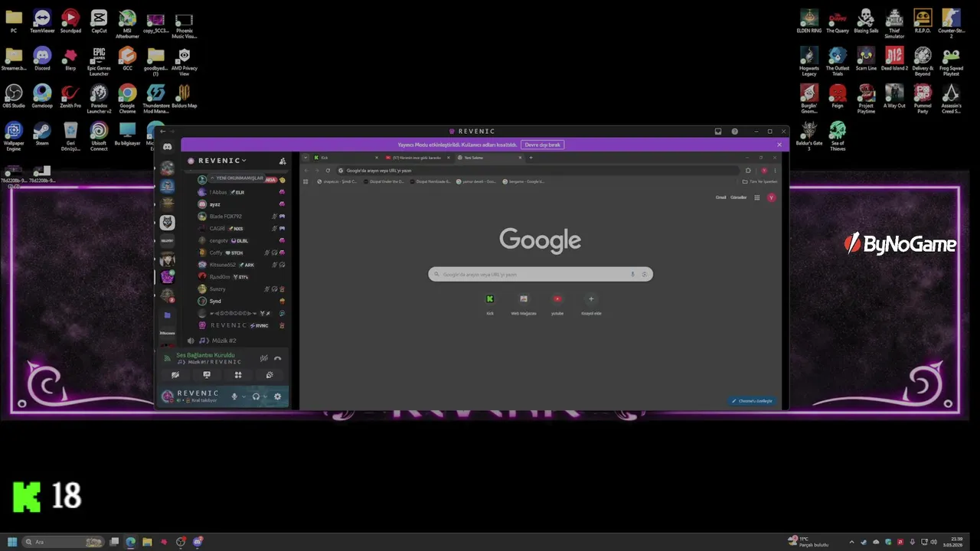Dismiss the purple streamer mode banner

[x=779, y=145]
